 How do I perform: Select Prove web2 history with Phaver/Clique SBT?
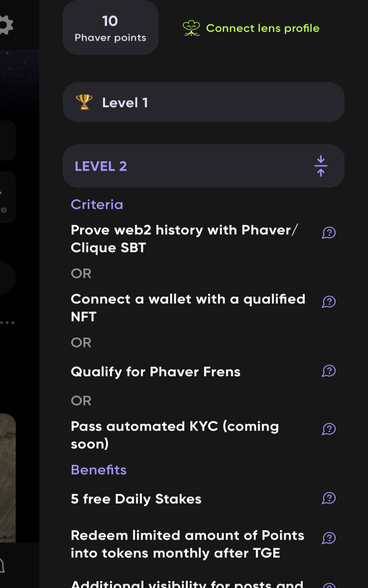[x=184, y=239]
